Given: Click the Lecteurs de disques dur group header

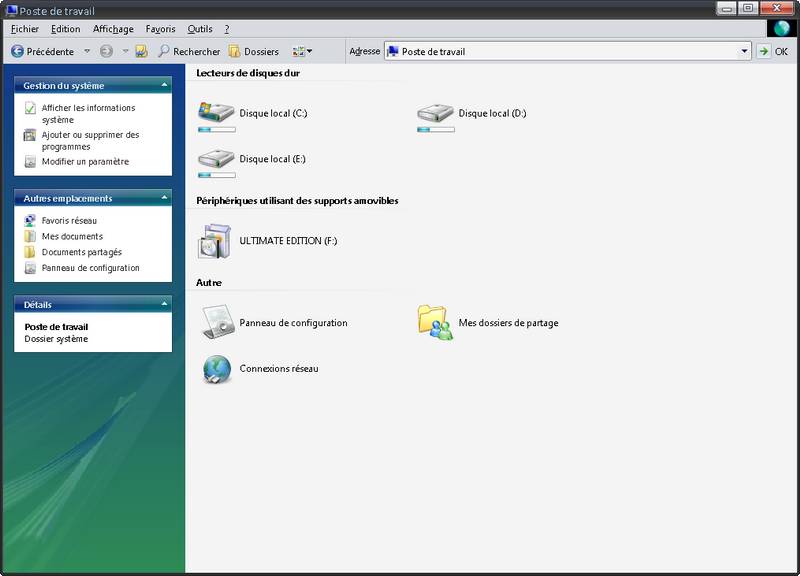Looking at the screenshot, I should point(248,73).
